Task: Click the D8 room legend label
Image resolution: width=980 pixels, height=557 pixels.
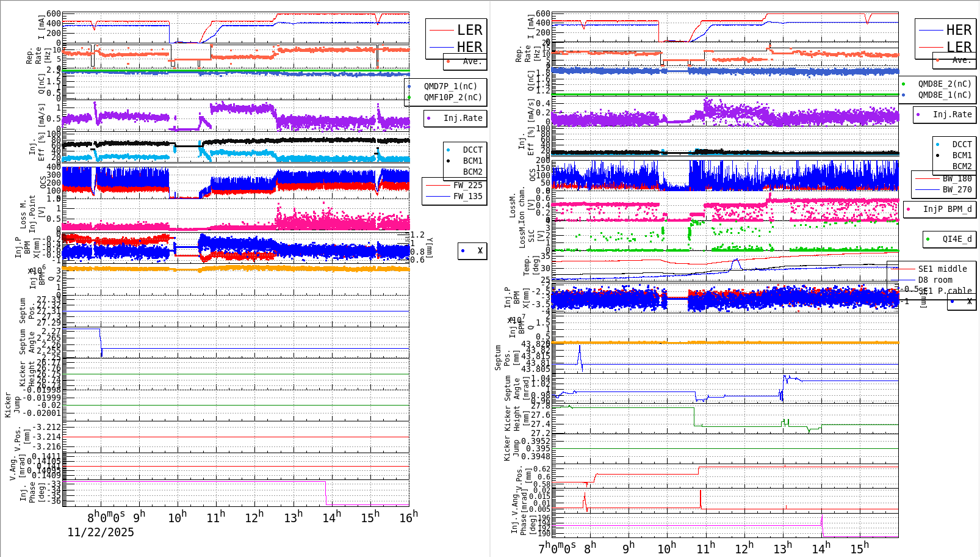Action: (x=940, y=280)
